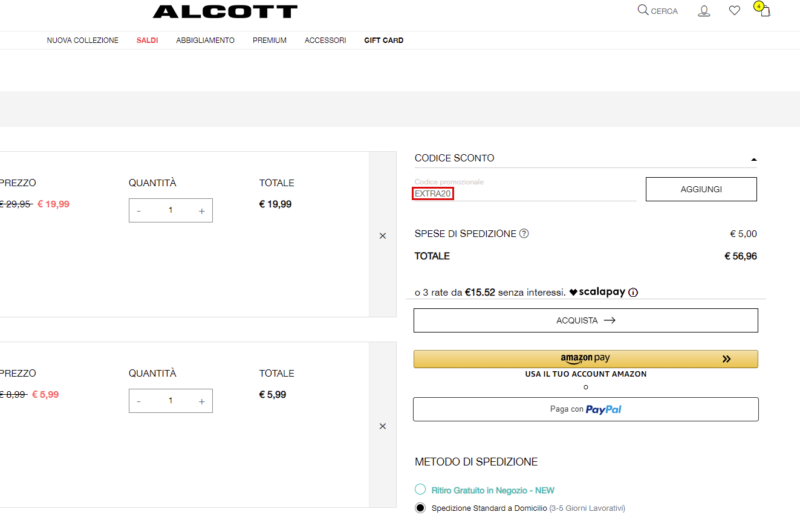This screenshot has width=800, height=532.
Task: Click the promo code input field
Action: tap(525, 193)
